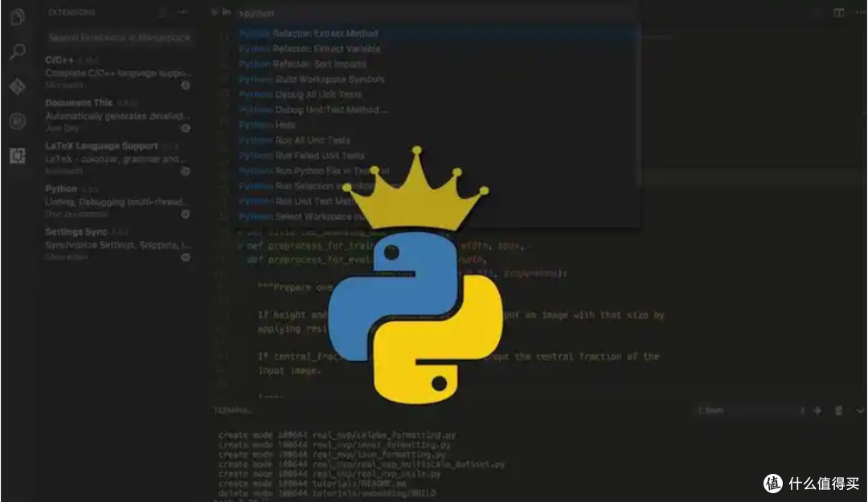Switch to the TERMINAL panel tab
Image resolution: width=868 pixels, height=502 pixels.
pos(232,410)
